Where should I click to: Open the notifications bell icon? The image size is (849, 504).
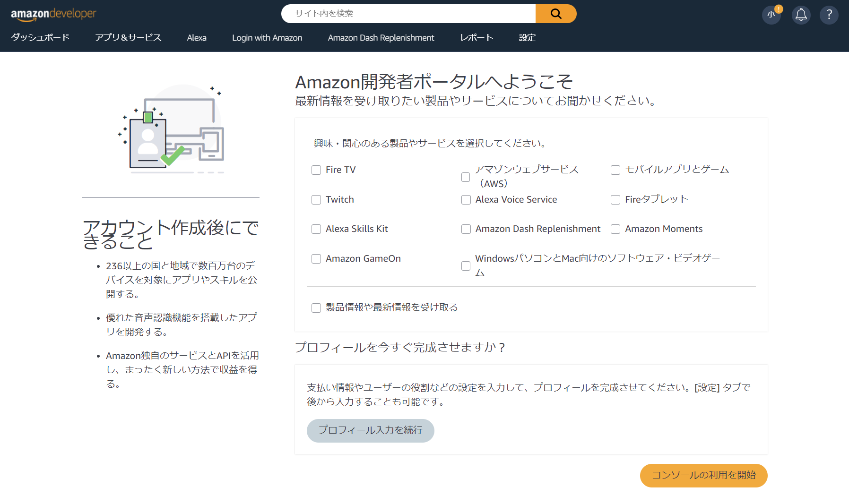point(801,15)
